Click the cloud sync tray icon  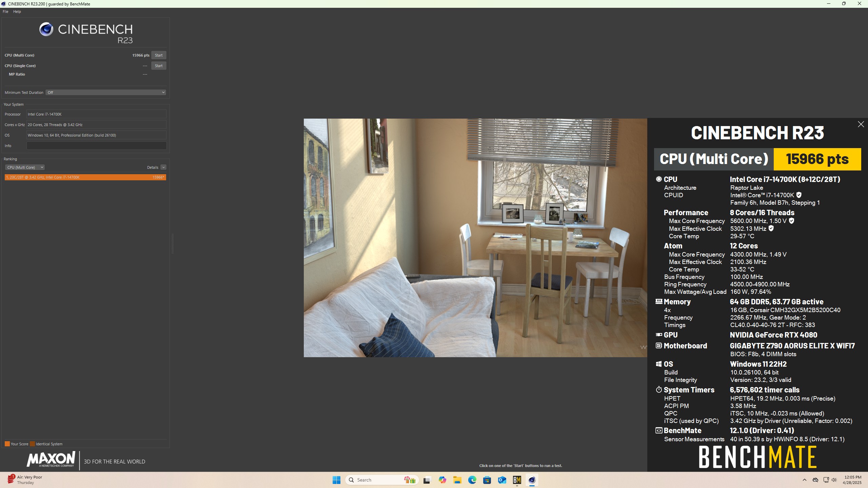click(815, 480)
